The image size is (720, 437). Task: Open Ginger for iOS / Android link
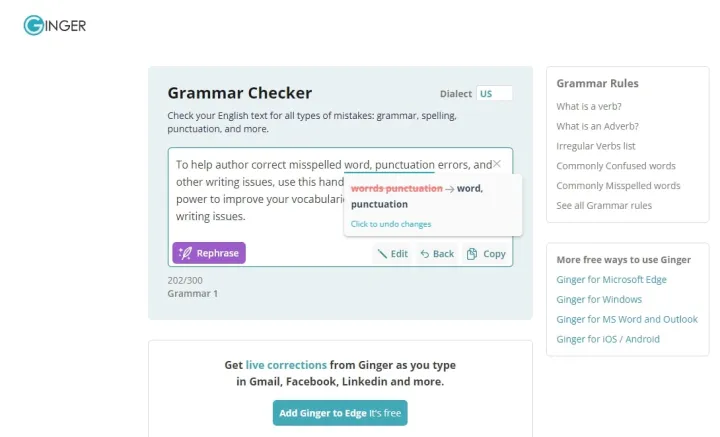(x=608, y=339)
